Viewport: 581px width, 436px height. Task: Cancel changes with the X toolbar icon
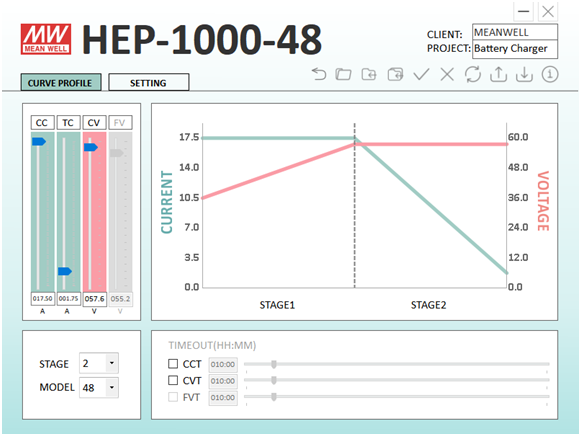pyautogui.click(x=447, y=74)
